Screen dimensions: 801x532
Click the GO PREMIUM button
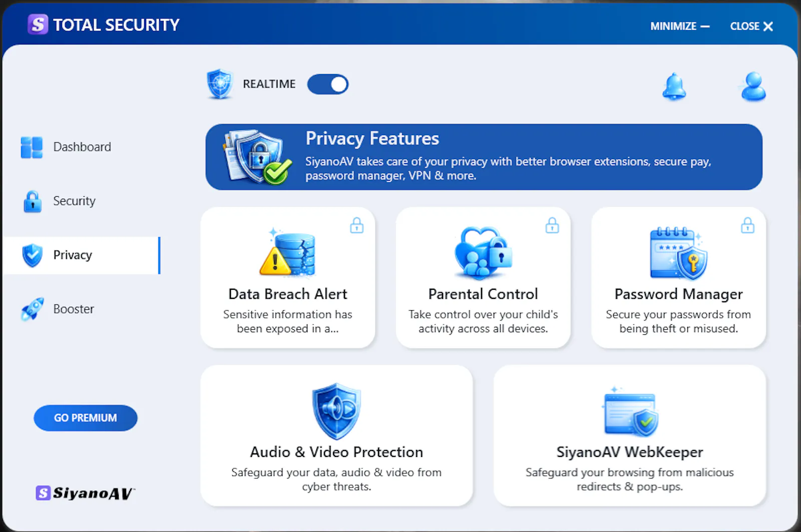(86, 418)
